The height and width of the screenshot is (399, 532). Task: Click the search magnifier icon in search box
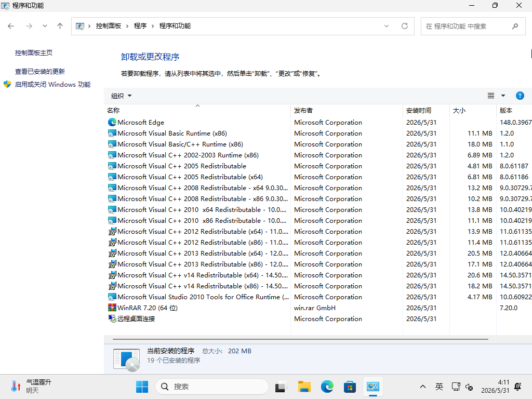pos(515,26)
